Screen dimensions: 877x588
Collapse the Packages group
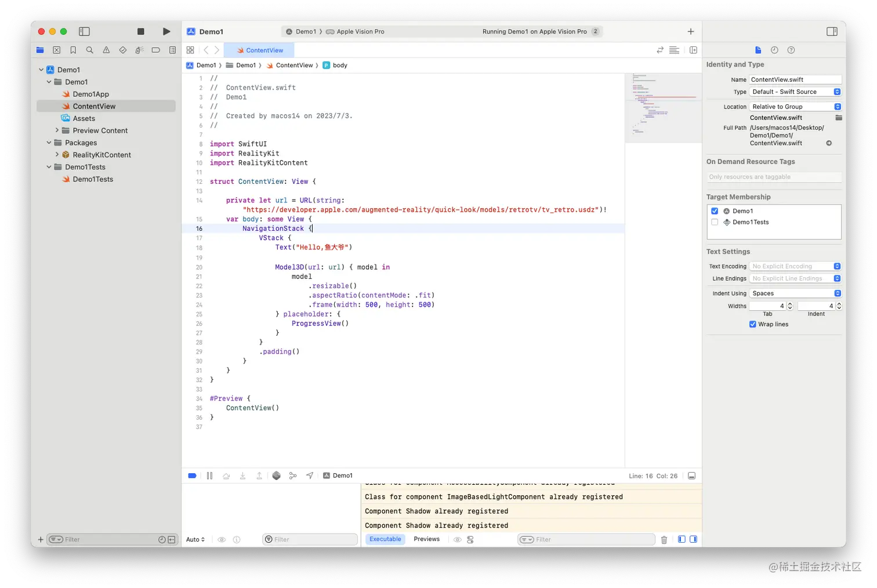click(49, 143)
